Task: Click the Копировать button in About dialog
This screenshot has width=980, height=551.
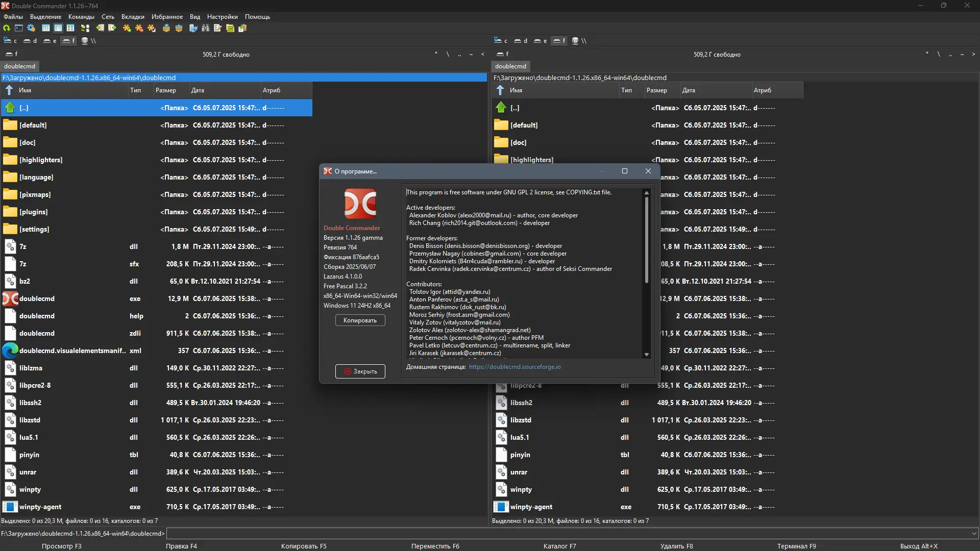Action: click(360, 320)
